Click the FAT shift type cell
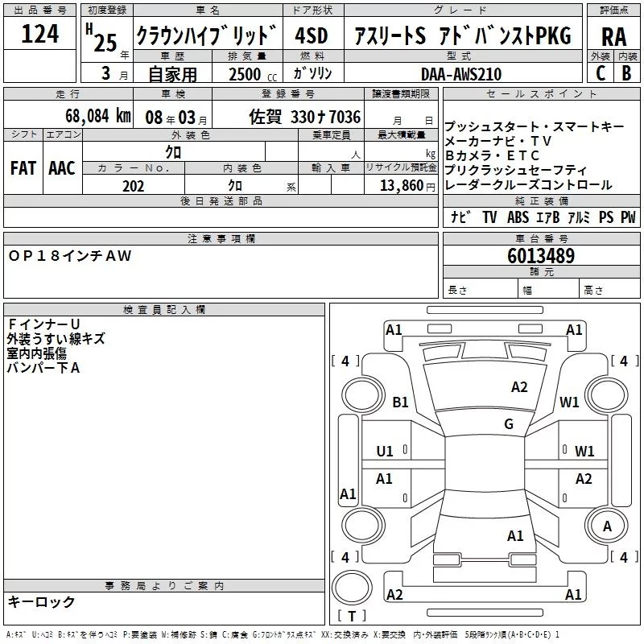The width and height of the screenshot is (644, 644). tap(23, 168)
